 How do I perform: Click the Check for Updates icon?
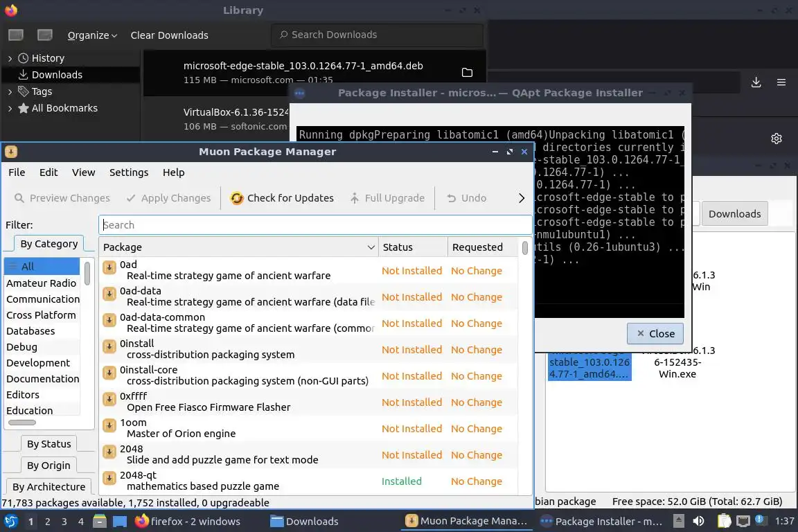[x=237, y=198]
